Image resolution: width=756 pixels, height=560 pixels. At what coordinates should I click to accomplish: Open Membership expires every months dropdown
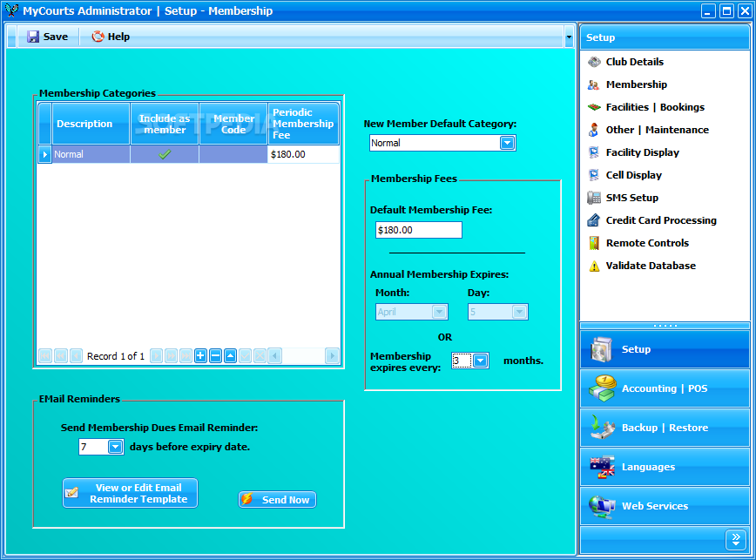tap(481, 361)
